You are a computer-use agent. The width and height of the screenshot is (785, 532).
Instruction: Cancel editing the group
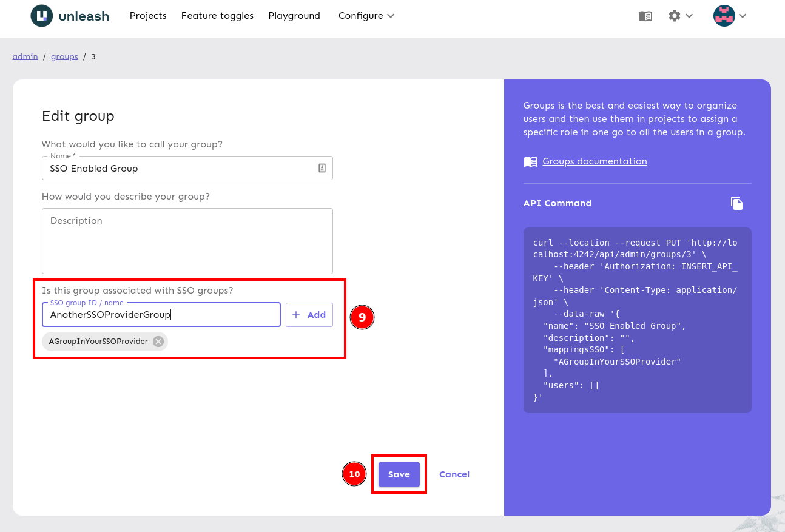[454, 474]
